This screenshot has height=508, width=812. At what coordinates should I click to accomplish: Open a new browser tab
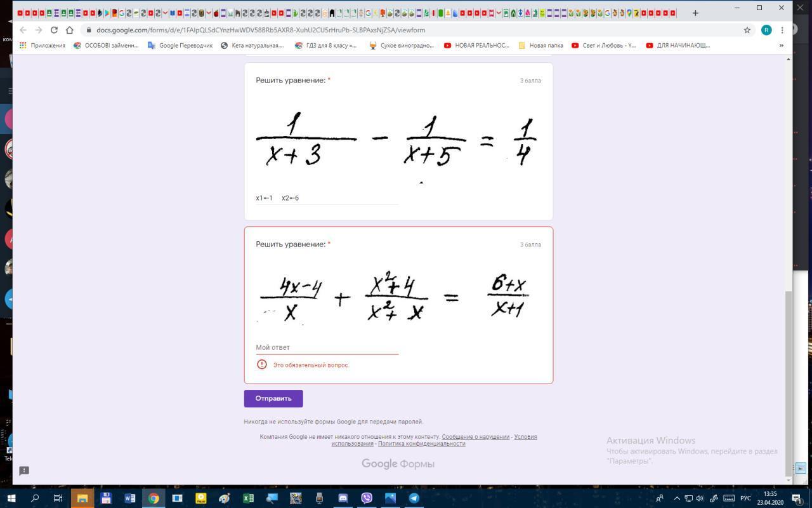tap(695, 13)
